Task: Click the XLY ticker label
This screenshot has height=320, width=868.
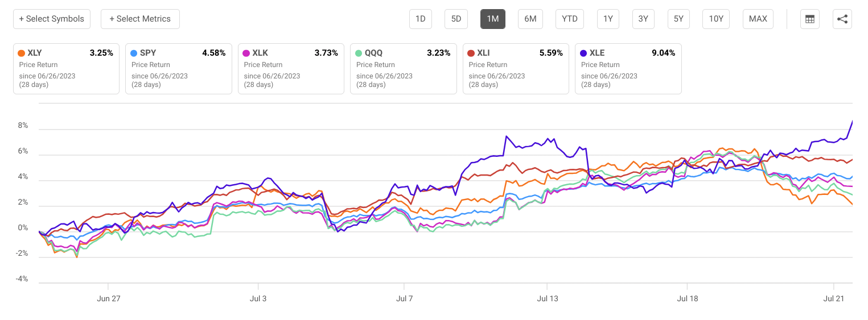Action: click(x=35, y=53)
